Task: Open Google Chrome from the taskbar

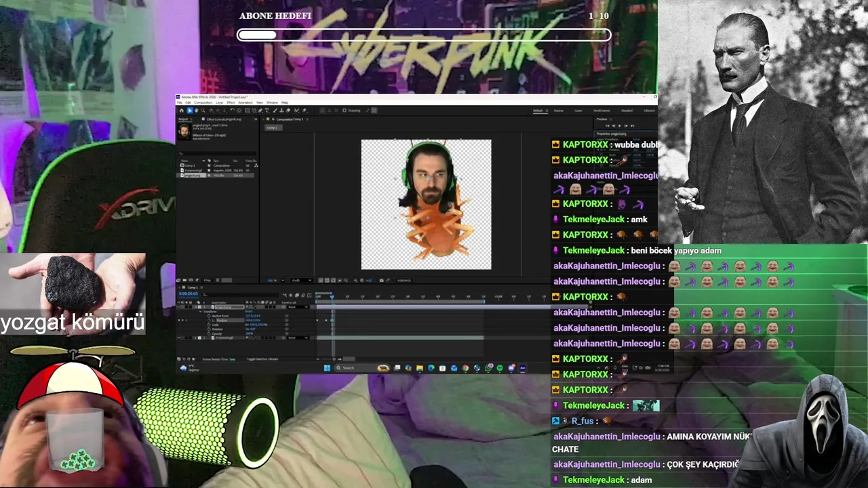Action: (x=465, y=368)
